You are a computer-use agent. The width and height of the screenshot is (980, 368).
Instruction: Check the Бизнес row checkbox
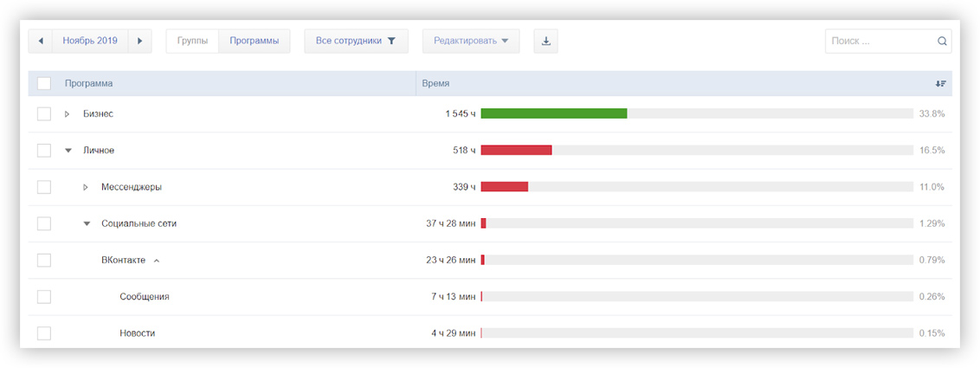44,113
